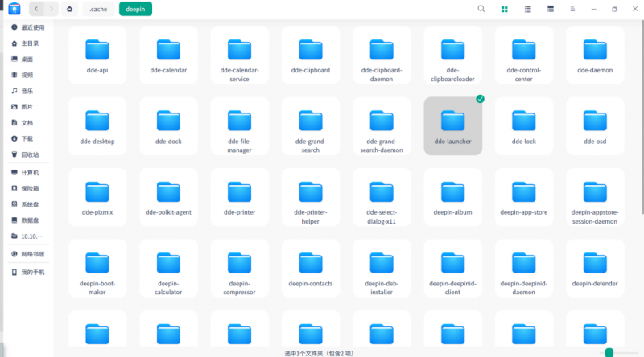Open 下载 in the sidebar
This screenshot has width=644, height=357.
point(28,138)
